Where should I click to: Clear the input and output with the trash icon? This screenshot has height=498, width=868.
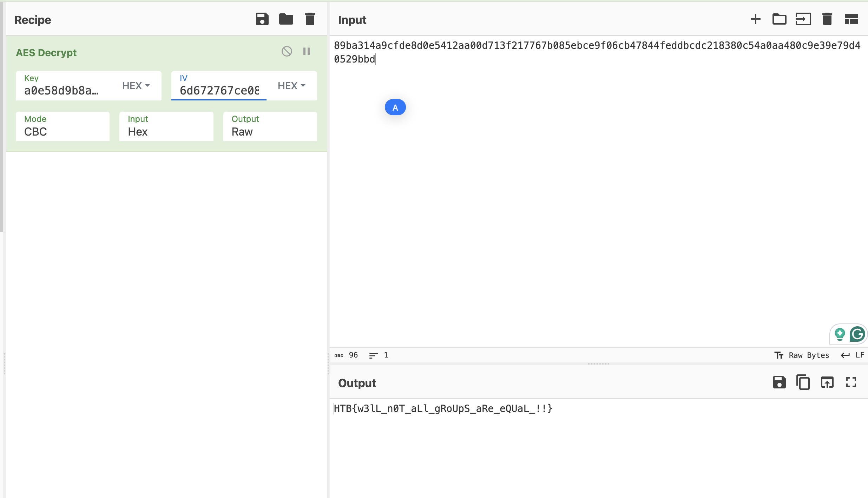click(x=827, y=19)
